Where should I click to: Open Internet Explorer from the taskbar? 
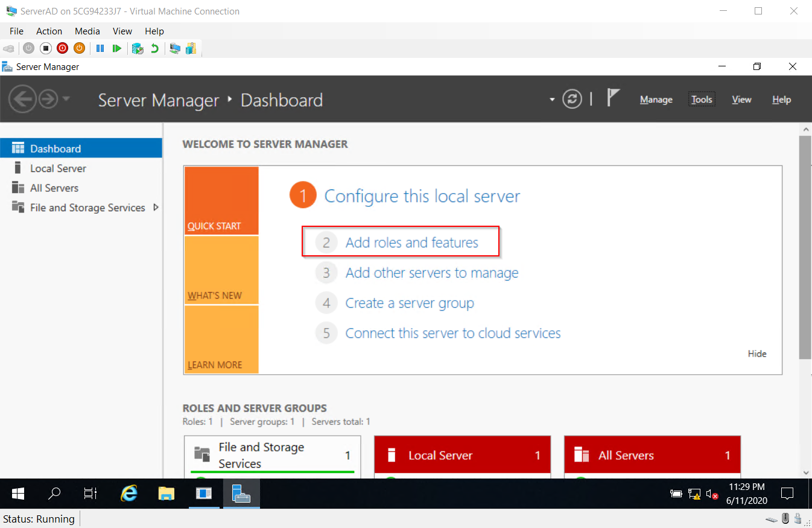coord(128,494)
